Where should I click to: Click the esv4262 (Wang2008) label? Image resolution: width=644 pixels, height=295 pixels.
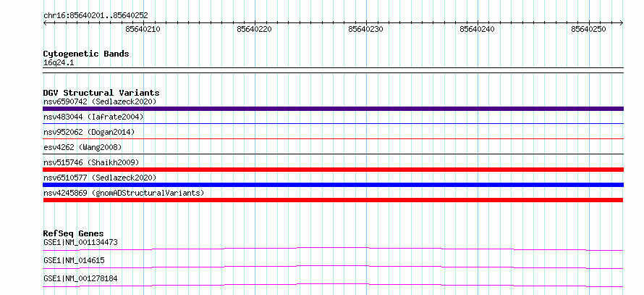point(82,147)
